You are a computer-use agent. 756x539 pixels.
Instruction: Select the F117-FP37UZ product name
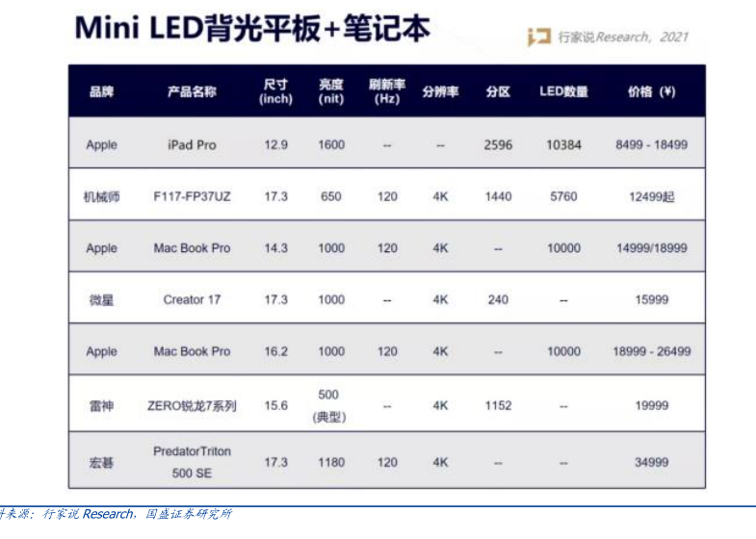coord(192,196)
